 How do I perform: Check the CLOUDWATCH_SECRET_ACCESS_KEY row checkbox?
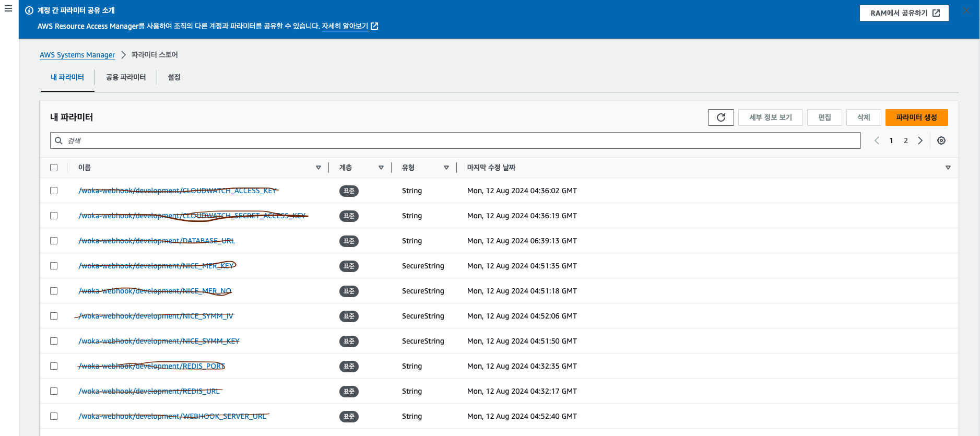point(54,216)
